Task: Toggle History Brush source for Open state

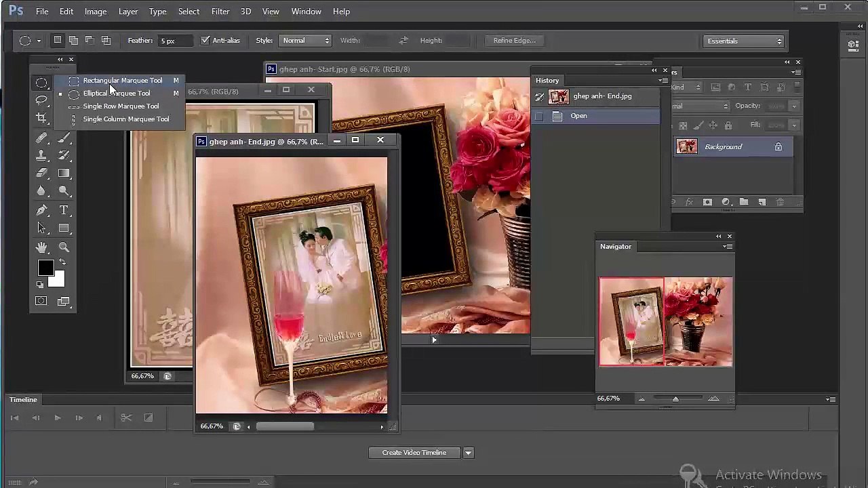Action: [539, 116]
